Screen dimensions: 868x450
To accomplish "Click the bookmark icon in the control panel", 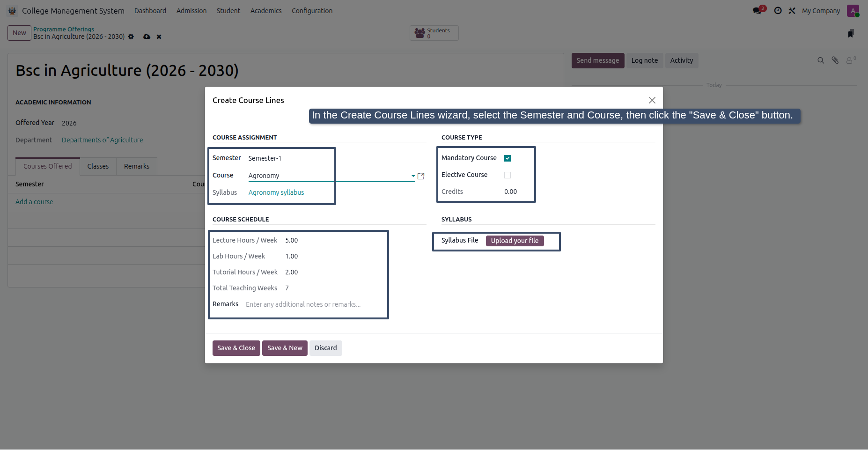I will [851, 33].
